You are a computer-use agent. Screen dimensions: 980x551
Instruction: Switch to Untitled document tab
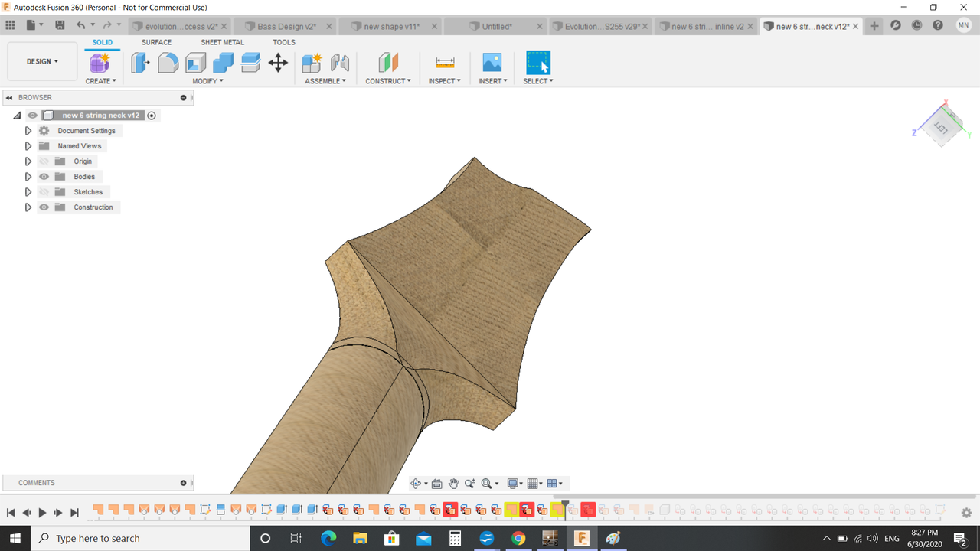pyautogui.click(x=496, y=26)
